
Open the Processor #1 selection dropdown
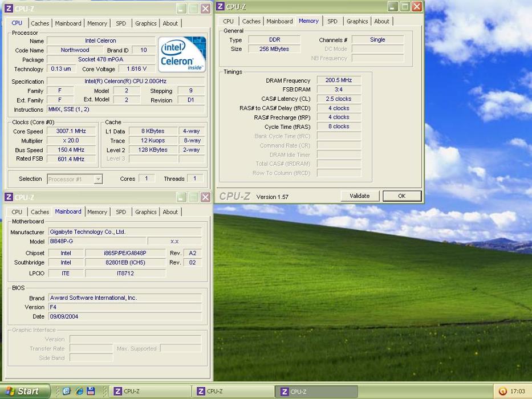tap(98, 179)
